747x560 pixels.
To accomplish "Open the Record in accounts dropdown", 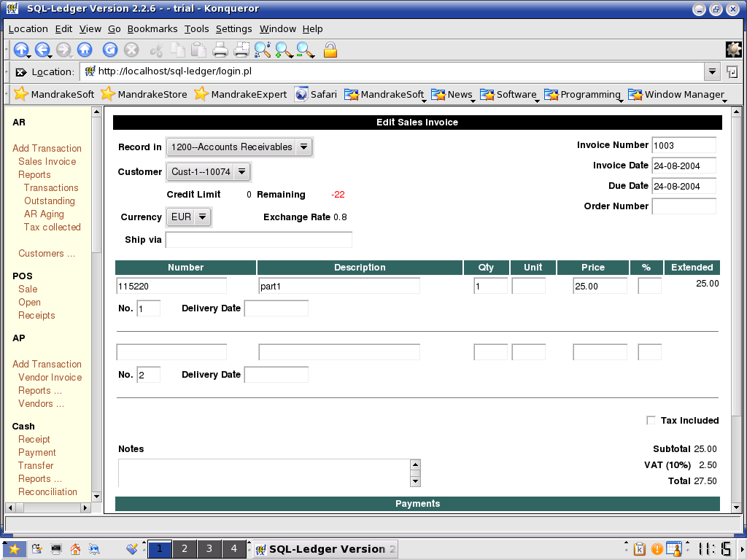I will click(x=303, y=147).
